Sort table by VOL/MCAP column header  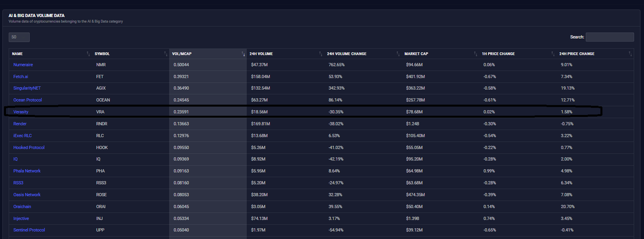click(208, 54)
